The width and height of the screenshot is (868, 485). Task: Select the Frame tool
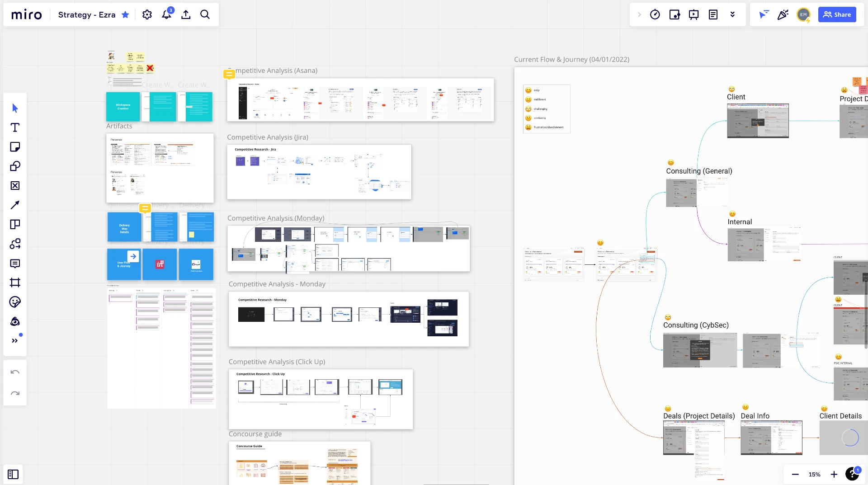coord(15,283)
